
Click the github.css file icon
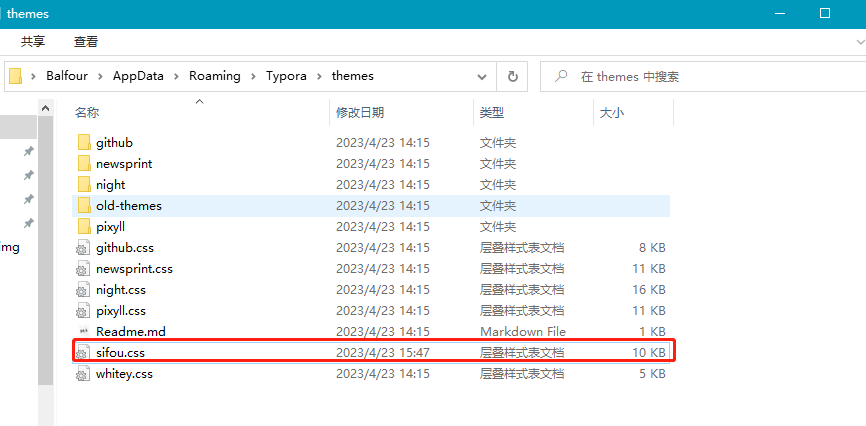pos(83,248)
